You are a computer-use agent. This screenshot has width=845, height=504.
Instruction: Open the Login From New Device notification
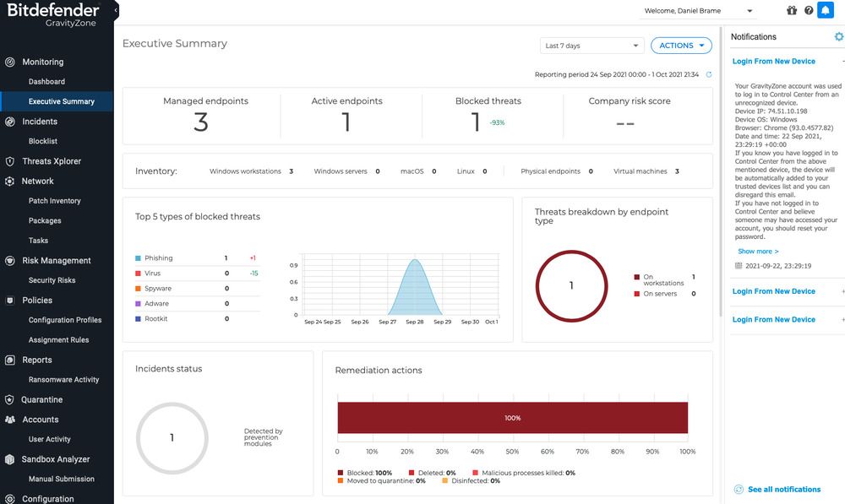(x=773, y=61)
